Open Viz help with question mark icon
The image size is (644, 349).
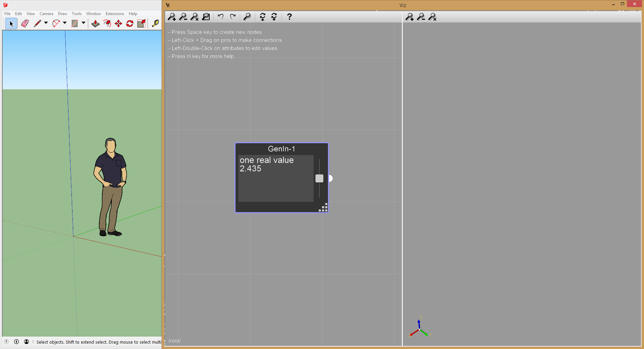289,17
